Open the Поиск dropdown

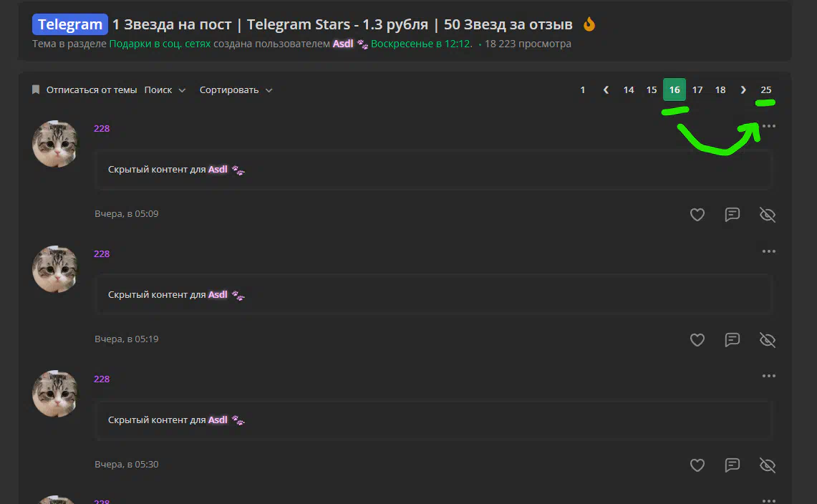pyautogui.click(x=165, y=89)
